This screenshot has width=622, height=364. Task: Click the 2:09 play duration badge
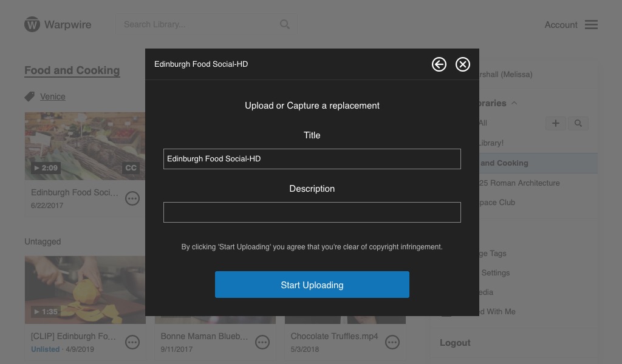click(x=46, y=168)
